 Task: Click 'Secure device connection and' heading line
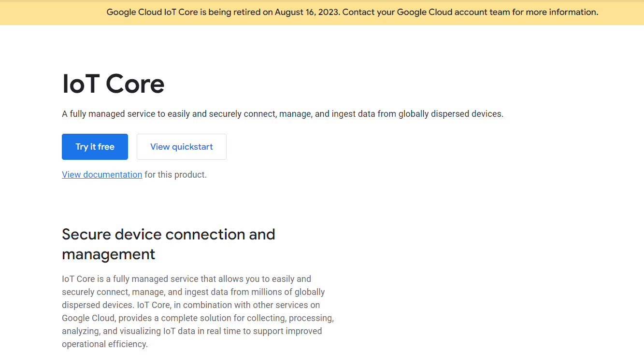pos(169,234)
